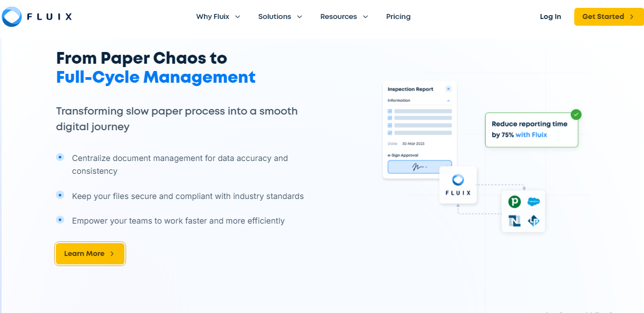Image resolution: width=644 pixels, height=313 pixels.
Task: Expand the Why Fluix dropdown menu
Action: [218, 17]
